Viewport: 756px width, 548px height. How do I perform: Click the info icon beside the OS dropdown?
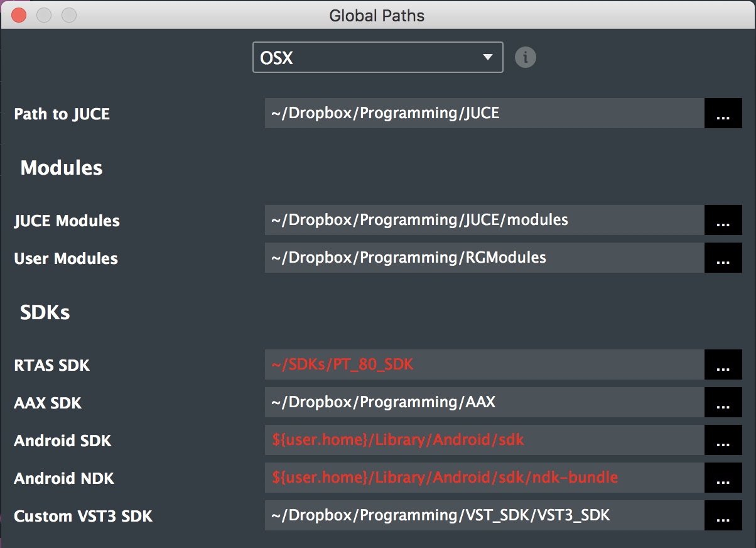coord(526,57)
